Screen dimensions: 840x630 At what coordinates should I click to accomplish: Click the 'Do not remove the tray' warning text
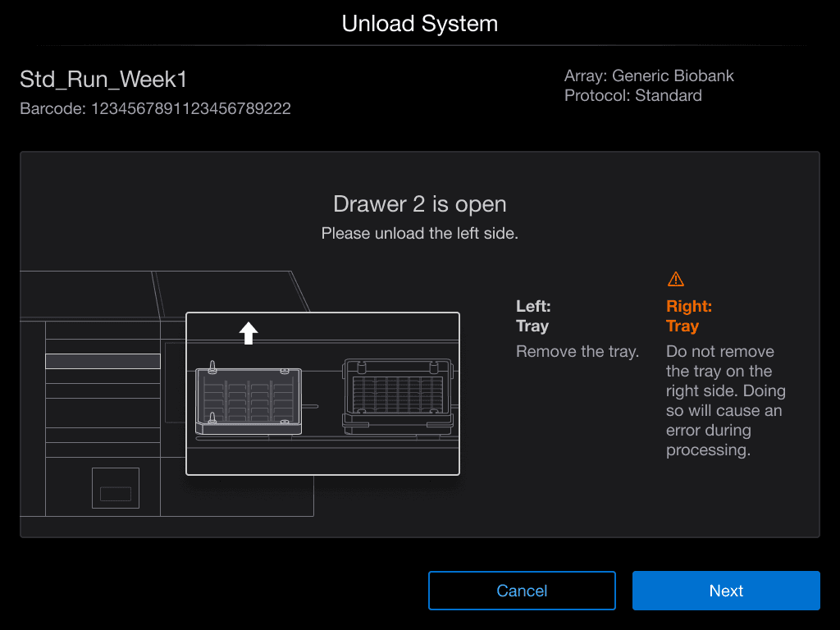click(x=725, y=400)
